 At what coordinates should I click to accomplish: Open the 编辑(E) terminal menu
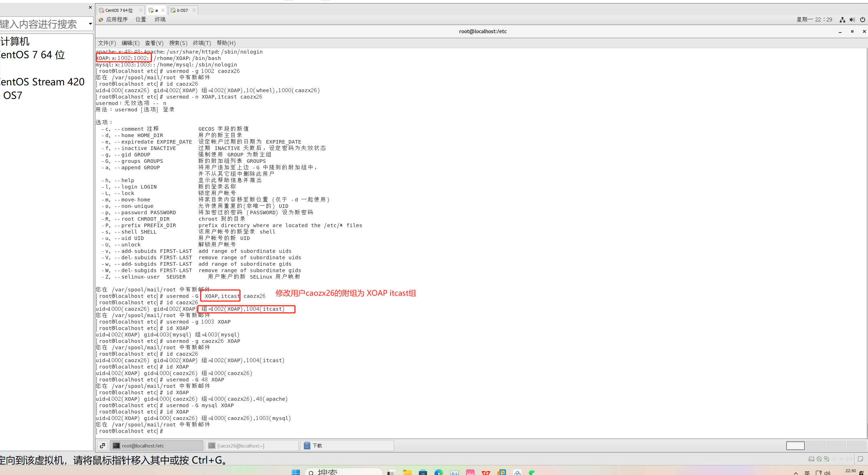point(130,43)
